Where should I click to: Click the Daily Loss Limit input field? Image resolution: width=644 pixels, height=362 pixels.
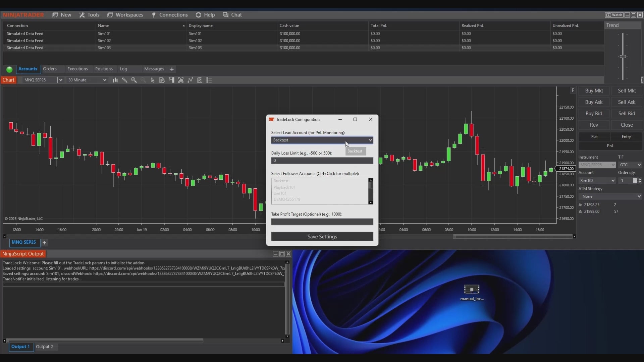click(322, 161)
